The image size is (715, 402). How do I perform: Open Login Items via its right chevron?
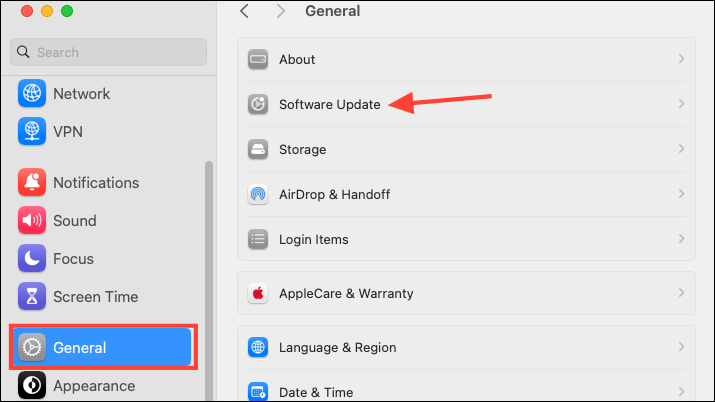pyautogui.click(x=681, y=239)
